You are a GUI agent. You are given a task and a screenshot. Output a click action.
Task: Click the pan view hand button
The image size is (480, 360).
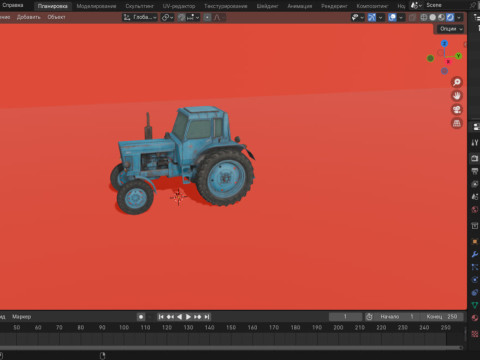[x=457, y=96]
